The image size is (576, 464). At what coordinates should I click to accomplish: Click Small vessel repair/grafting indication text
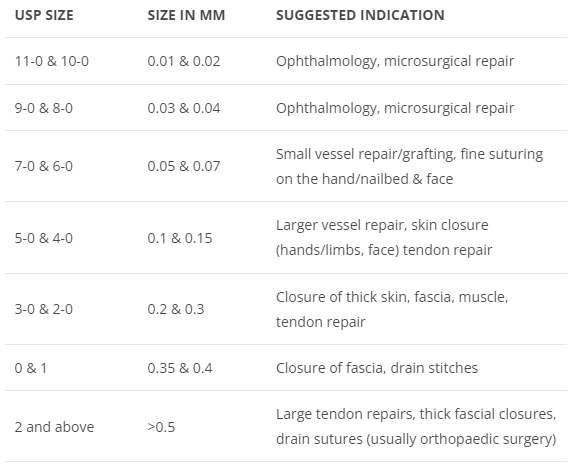(410, 166)
